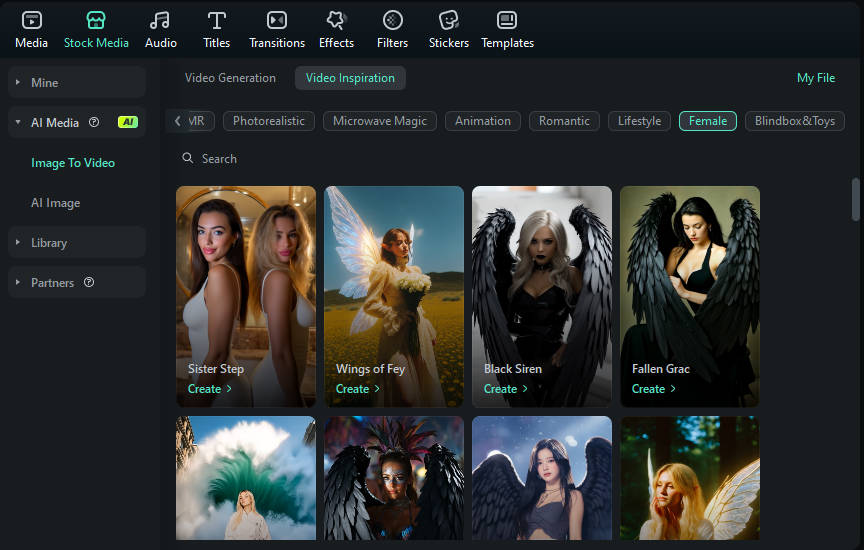The image size is (864, 550).
Task: Open the Transitions icon
Action: (x=277, y=20)
